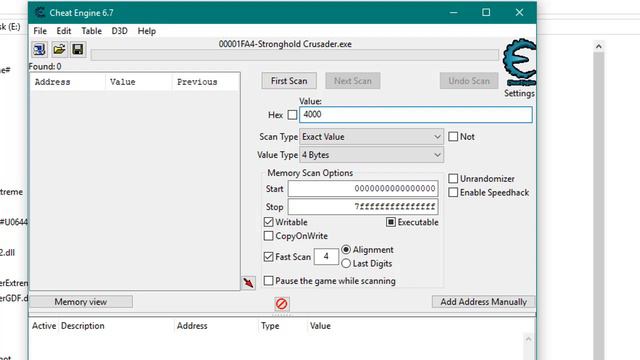Enable the Not checkbox
Screen dimensions: 640x360
tap(453, 137)
